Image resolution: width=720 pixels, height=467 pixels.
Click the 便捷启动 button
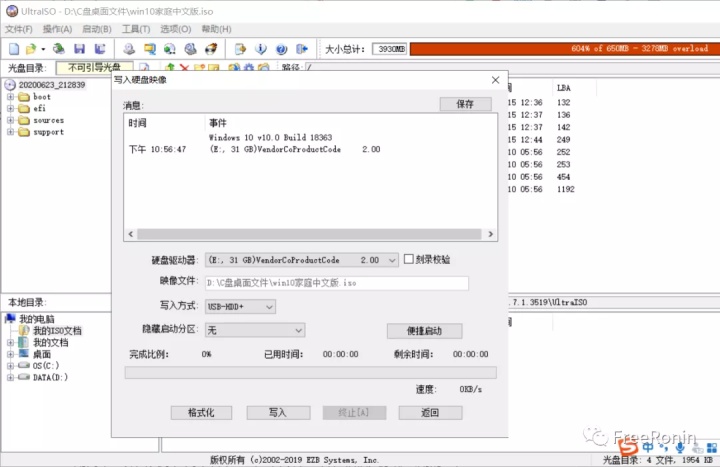424,331
